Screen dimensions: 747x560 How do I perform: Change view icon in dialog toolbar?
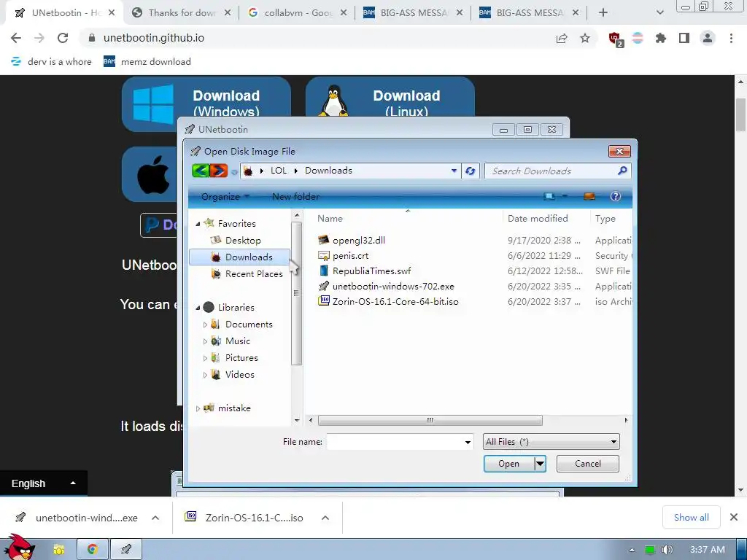point(549,196)
